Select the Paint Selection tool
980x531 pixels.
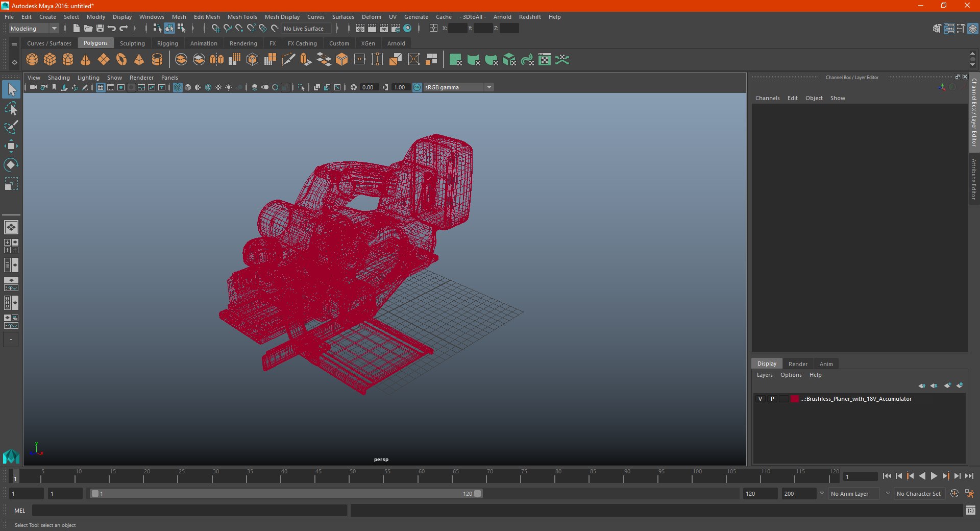click(11, 127)
